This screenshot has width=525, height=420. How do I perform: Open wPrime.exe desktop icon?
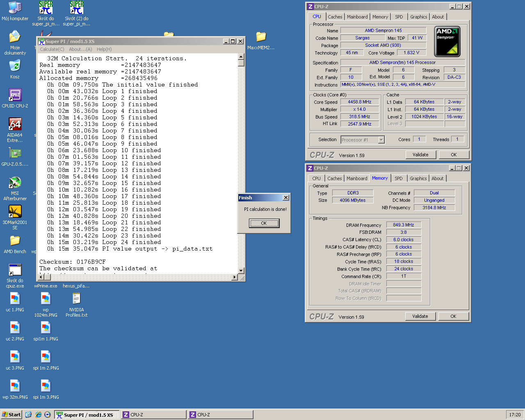pyautogui.click(x=46, y=286)
